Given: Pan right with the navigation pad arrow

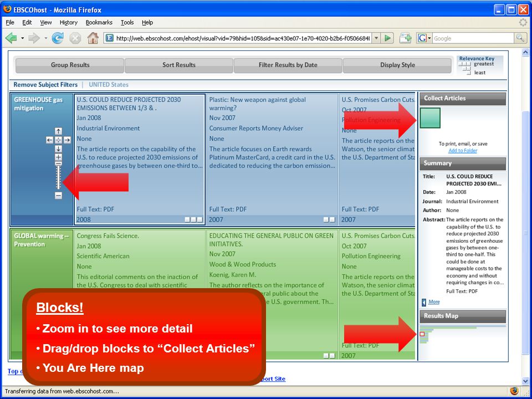Looking at the screenshot, I should pos(67,140).
